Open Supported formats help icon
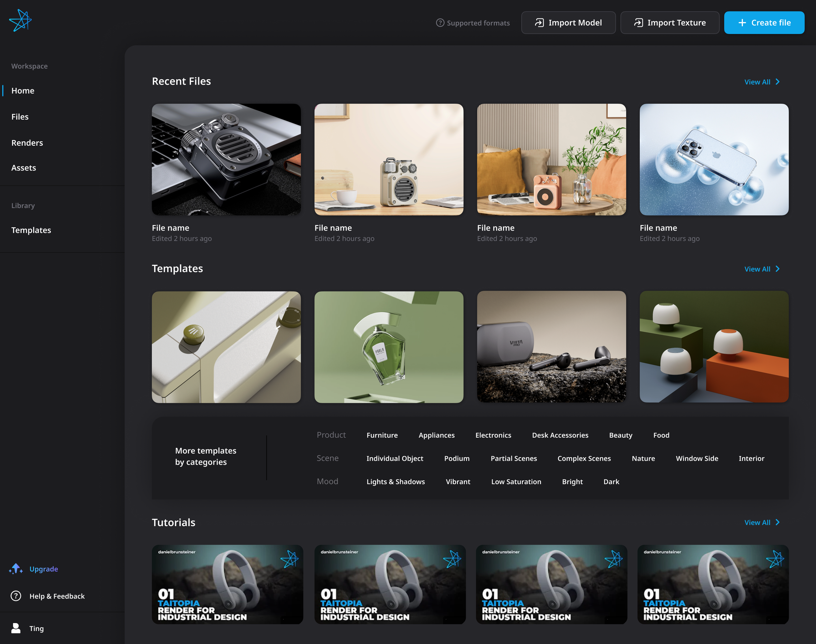 [440, 23]
